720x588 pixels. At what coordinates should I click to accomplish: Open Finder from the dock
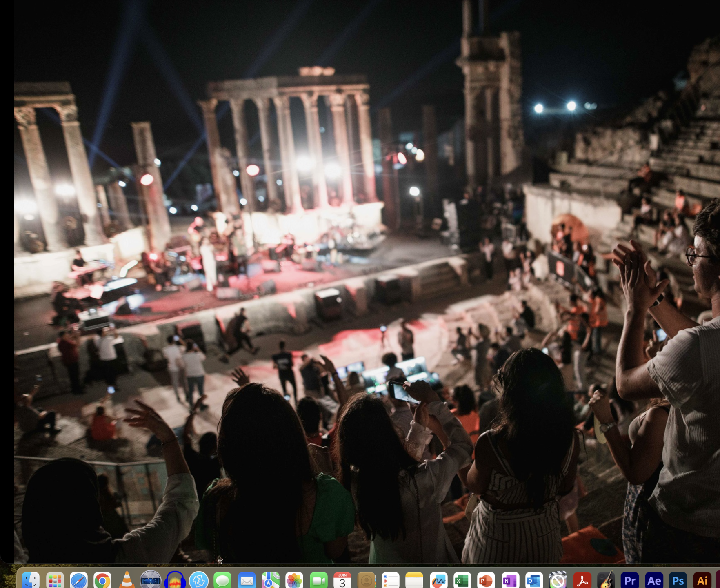30,580
